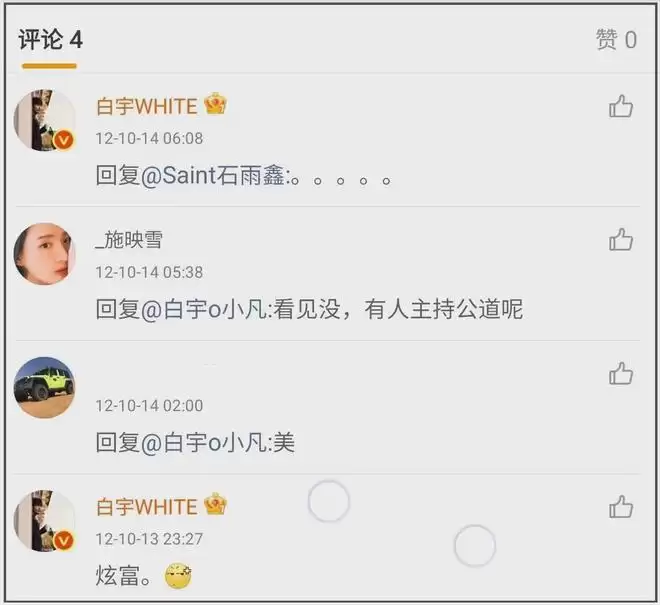
Task: Like 白宇WHITE's reply to Saint石雨鑫
Action: point(621,107)
